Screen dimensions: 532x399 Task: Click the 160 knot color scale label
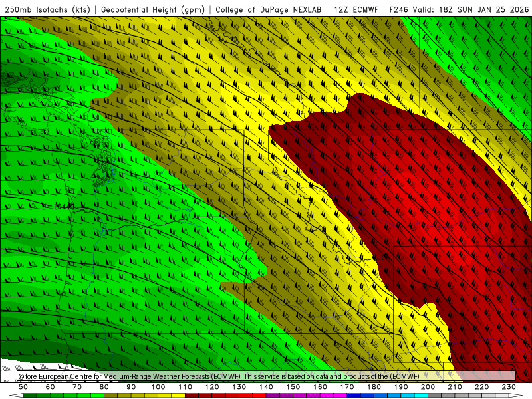pyautogui.click(x=321, y=387)
